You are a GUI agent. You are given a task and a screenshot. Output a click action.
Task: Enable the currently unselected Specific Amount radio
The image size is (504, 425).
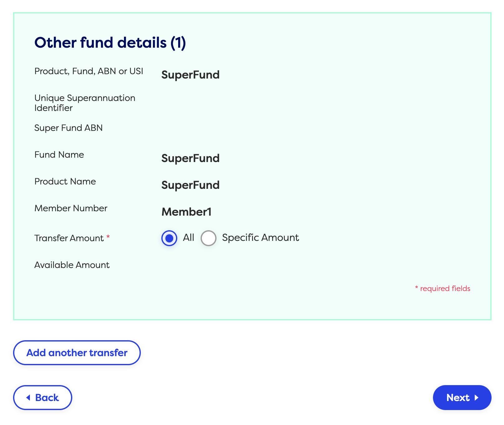tap(208, 238)
